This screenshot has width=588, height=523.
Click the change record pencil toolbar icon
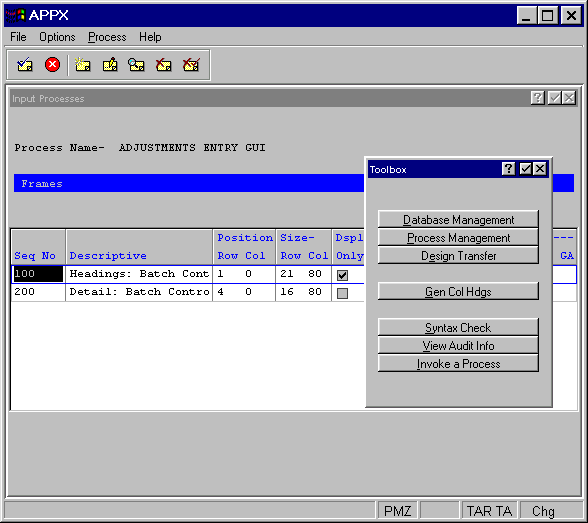coord(110,65)
